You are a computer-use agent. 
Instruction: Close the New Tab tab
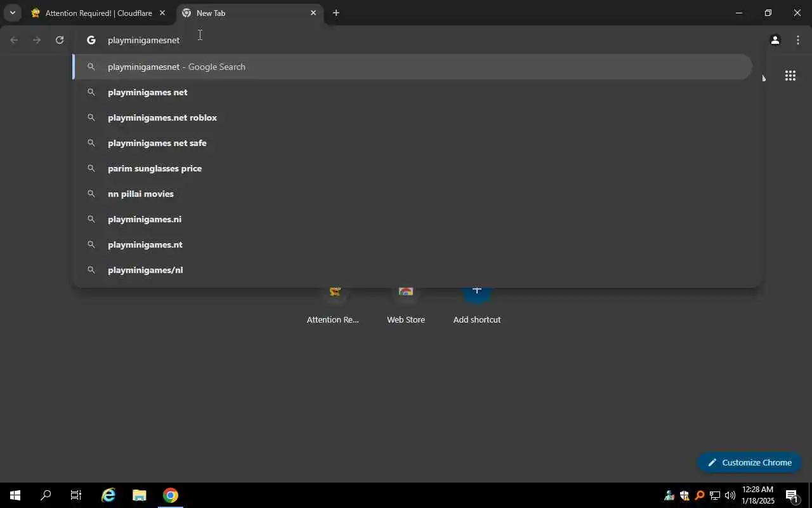[x=313, y=13]
